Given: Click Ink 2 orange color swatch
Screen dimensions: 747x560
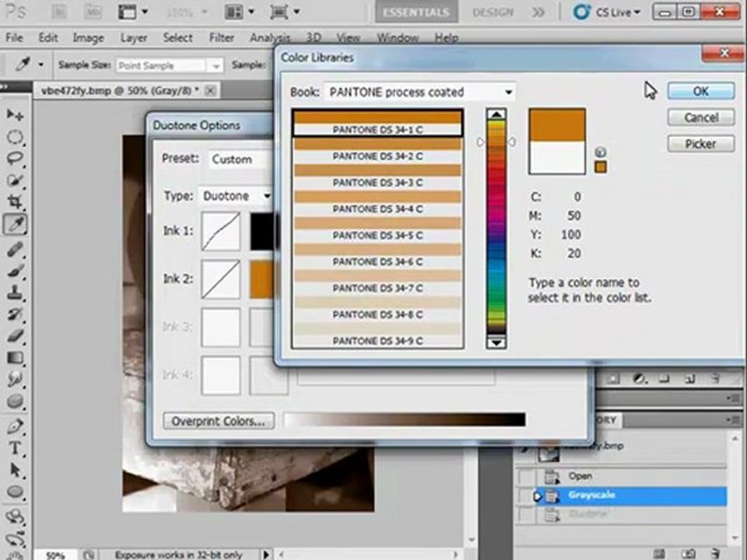Looking at the screenshot, I should point(261,279).
